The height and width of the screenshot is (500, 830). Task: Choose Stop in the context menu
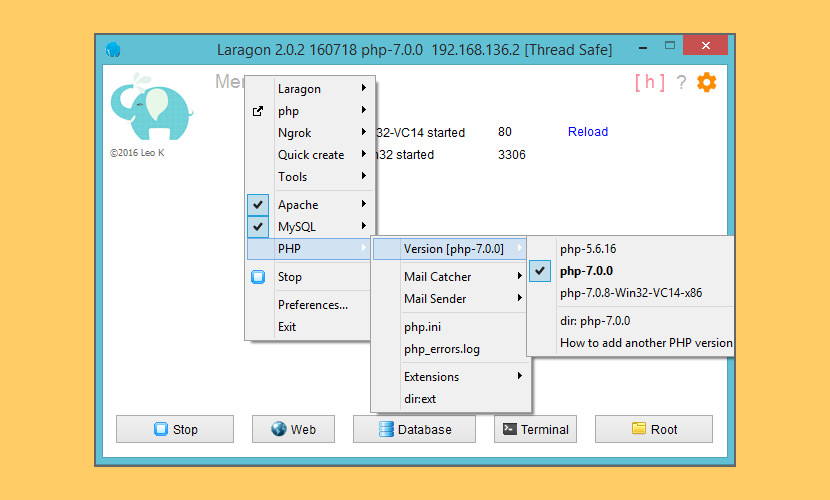click(309, 277)
